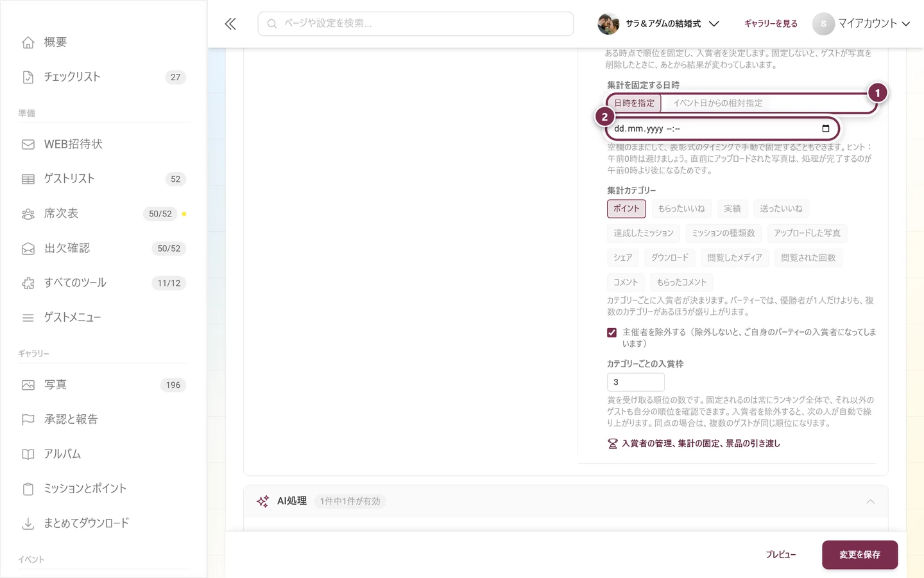Collapse the AI処理 section chevron
Screen dimensions: 924x578
coord(871,502)
